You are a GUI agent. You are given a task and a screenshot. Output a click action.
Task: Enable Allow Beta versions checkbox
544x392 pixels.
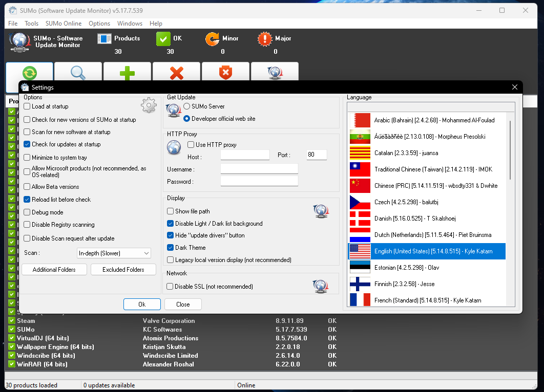point(27,186)
